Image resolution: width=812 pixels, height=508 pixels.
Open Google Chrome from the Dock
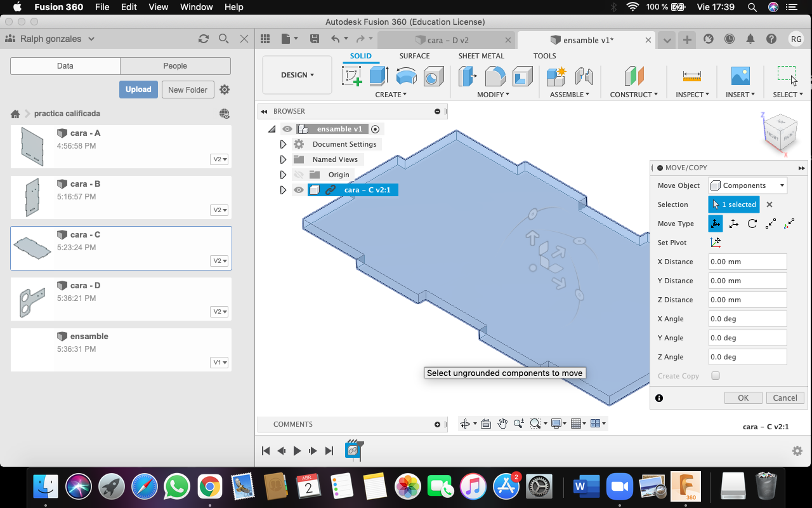(209, 487)
